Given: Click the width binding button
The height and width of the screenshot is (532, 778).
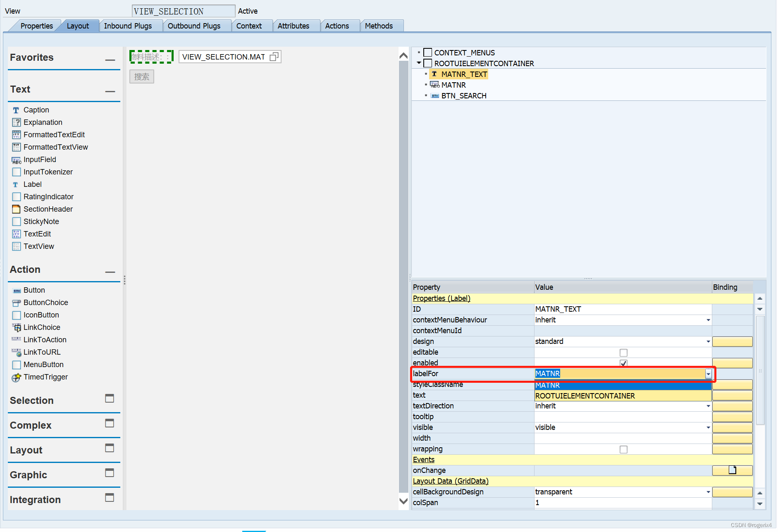Looking at the screenshot, I should tap(732, 438).
